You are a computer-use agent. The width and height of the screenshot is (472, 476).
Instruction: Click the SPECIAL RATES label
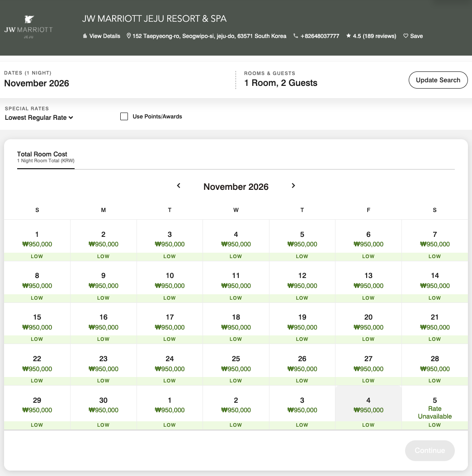(27, 108)
